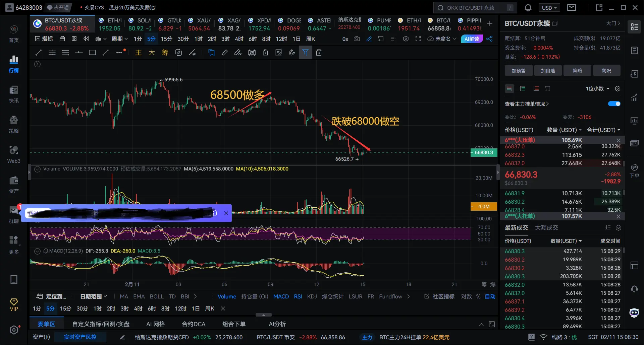Close the blue notification popup
This screenshot has width=644, height=345.
tap(226, 213)
